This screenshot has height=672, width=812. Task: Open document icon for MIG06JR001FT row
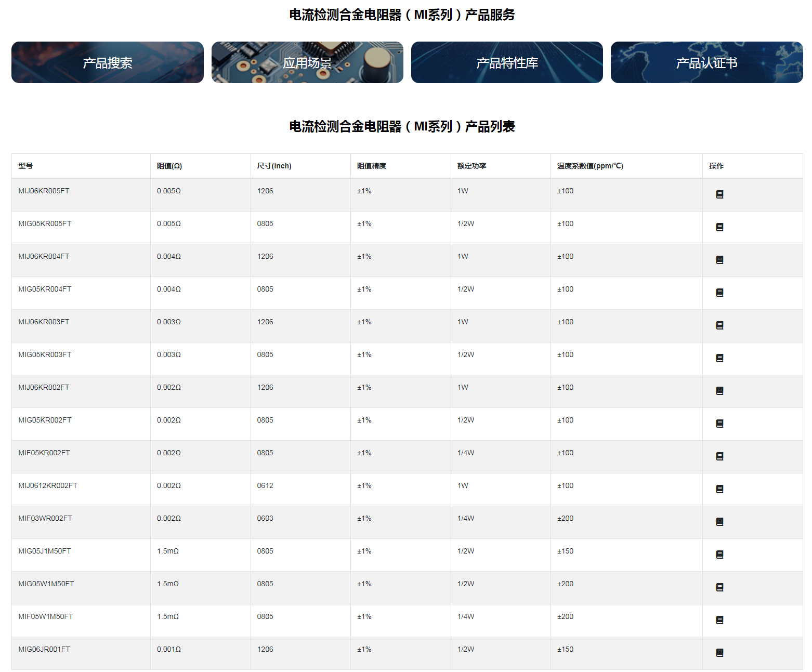(x=719, y=653)
